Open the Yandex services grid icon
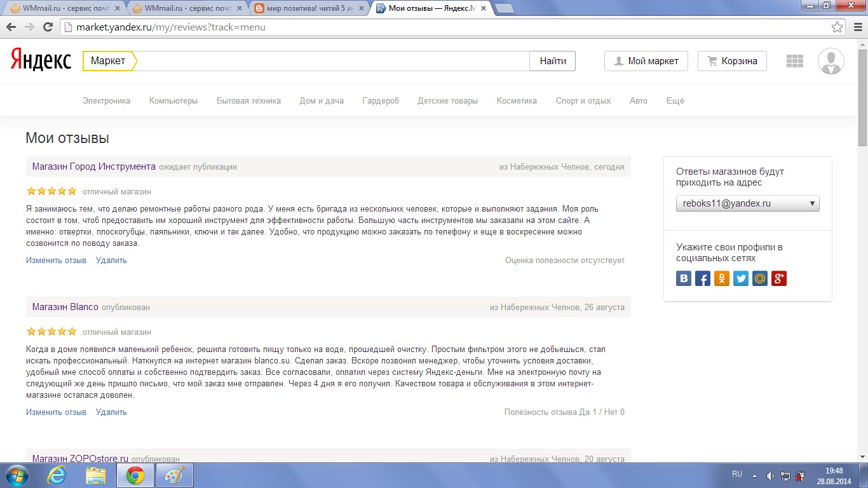Screen dimensions: 868x488 pos(795,61)
